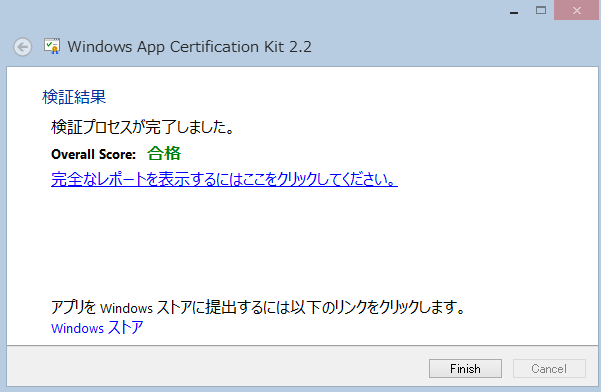Click the Certification Kit app icon
The width and height of the screenshot is (601, 392).
click(52, 46)
